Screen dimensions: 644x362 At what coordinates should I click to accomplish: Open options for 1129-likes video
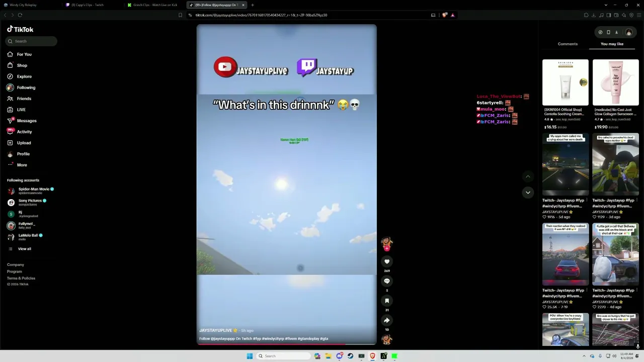tap(637, 200)
